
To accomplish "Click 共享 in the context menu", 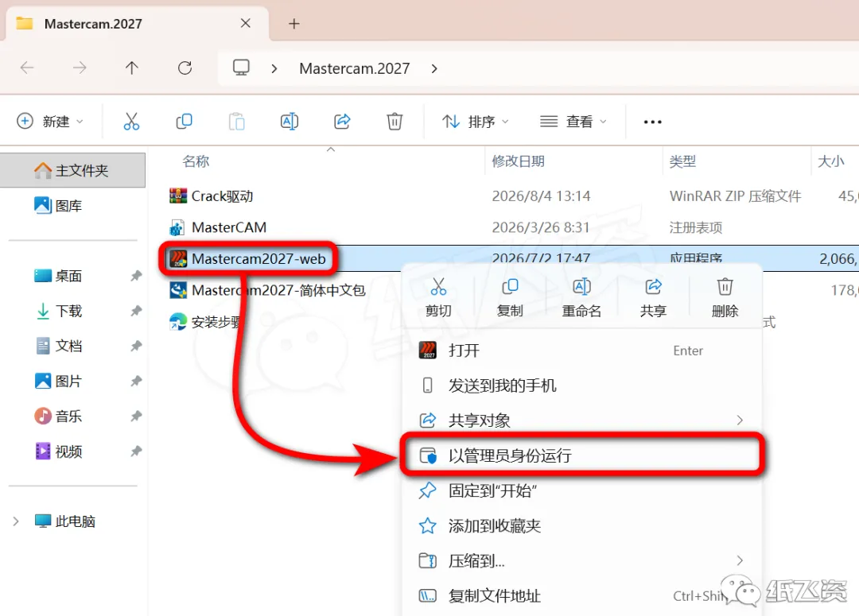I will click(653, 297).
